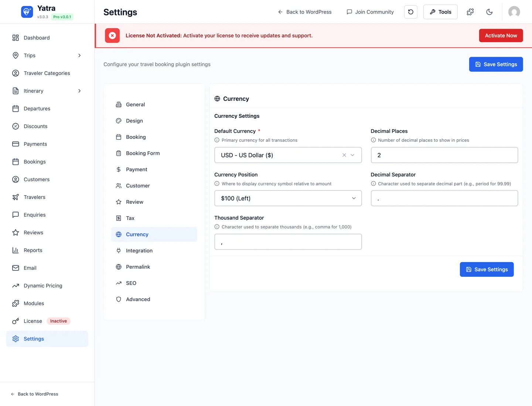Click the Reviews star icon in sidebar
This screenshot has height=406, width=532.
(16, 233)
